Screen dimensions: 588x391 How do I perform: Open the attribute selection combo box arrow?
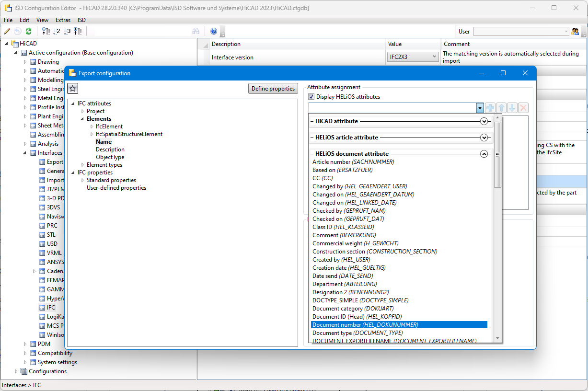click(x=480, y=108)
